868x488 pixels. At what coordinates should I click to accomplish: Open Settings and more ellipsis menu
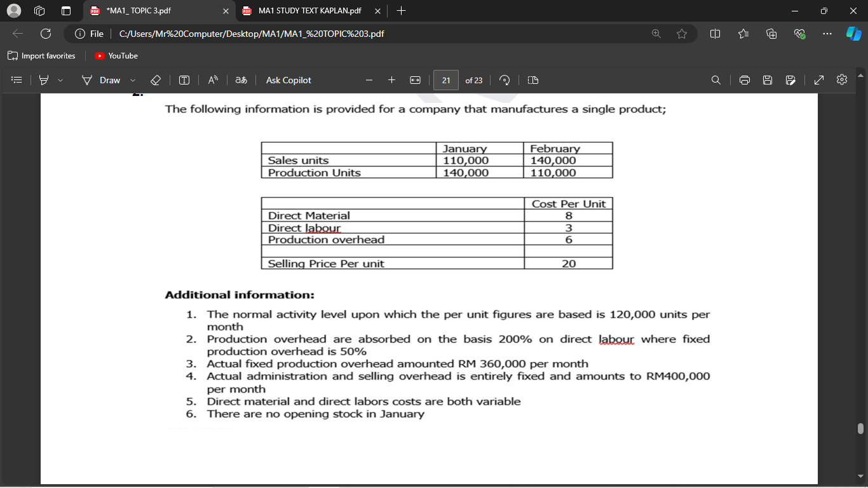827,34
